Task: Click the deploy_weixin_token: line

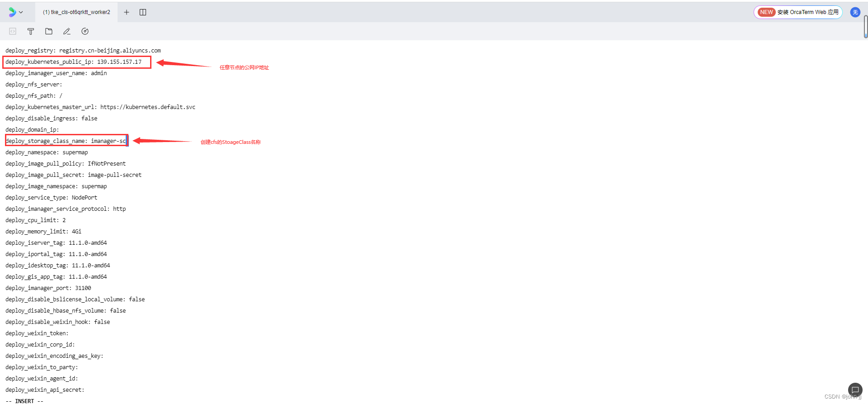Action: pyautogui.click(x=37, y=333)
